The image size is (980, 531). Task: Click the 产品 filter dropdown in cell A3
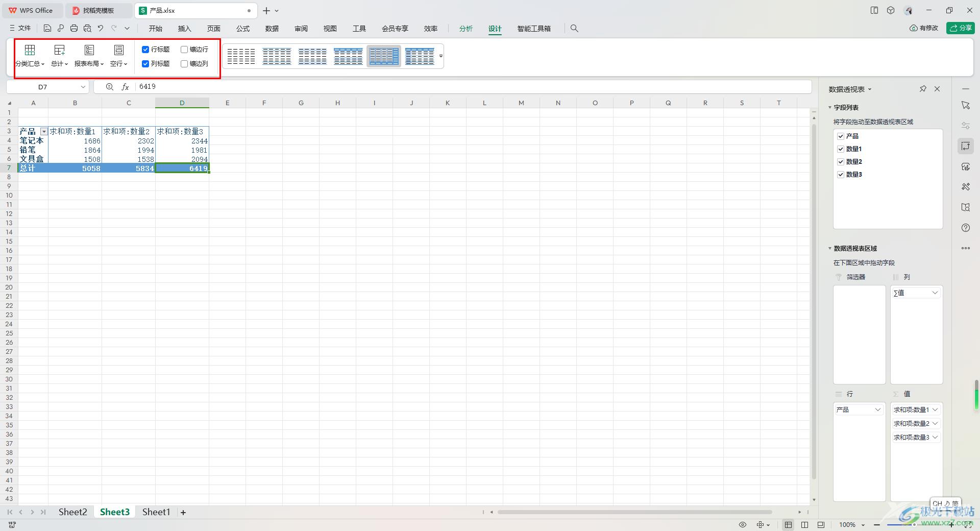tap(44, 132)
